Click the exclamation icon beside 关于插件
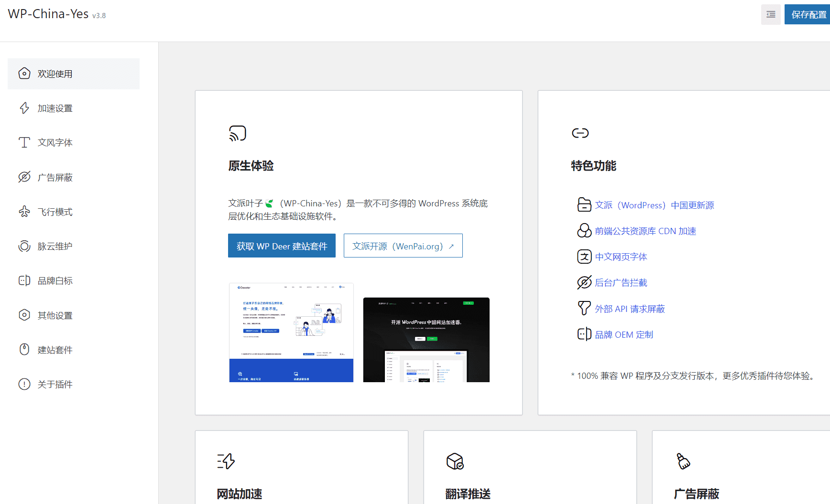 click(x=24, y=384)
